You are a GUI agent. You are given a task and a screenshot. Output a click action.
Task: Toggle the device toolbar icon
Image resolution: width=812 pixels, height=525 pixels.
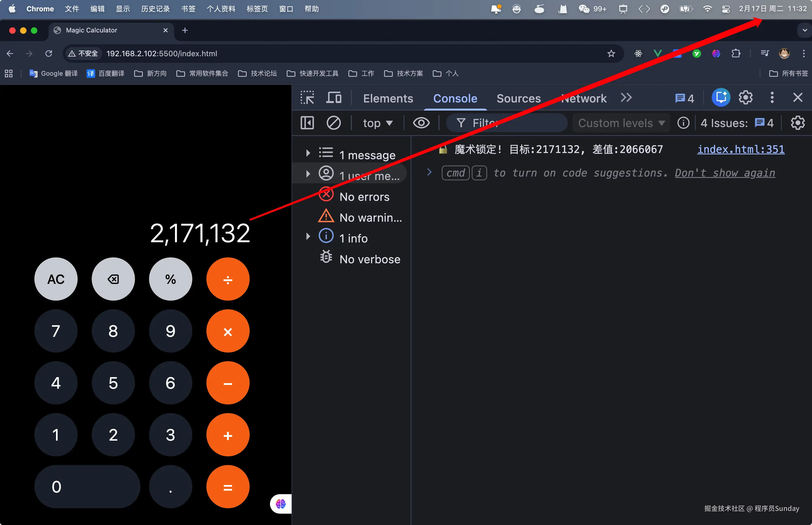click(334, 98)
